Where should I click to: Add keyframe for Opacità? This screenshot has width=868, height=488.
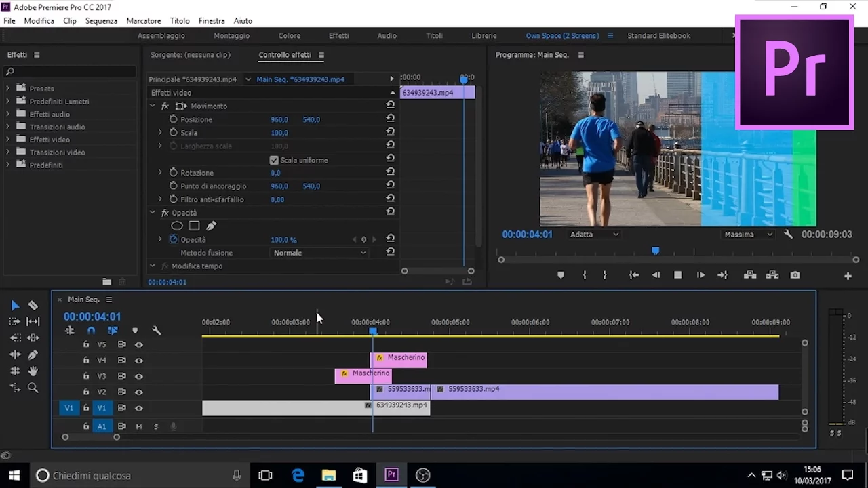363,239
